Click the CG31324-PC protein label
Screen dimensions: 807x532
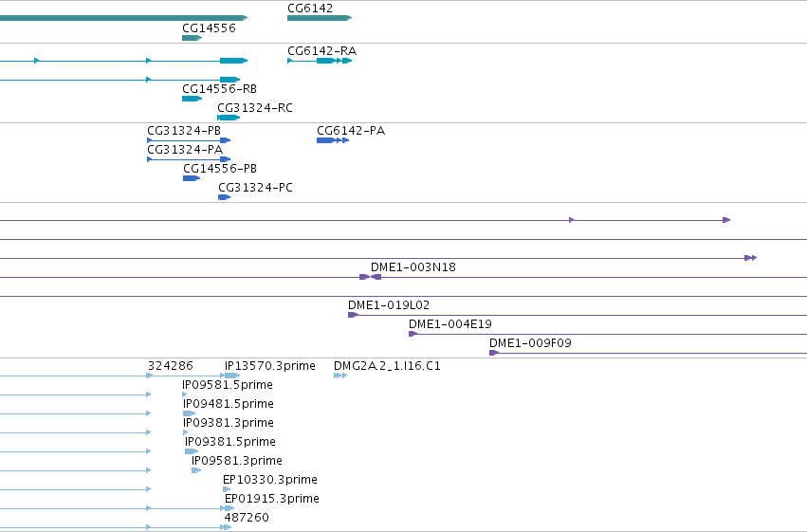[255, 187]
